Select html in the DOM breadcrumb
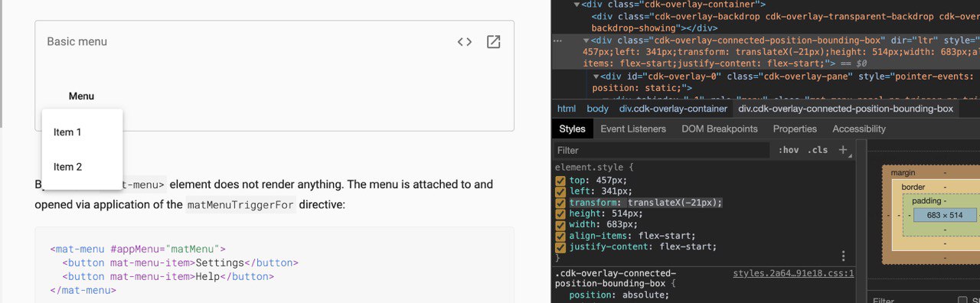 pos(567,109)
